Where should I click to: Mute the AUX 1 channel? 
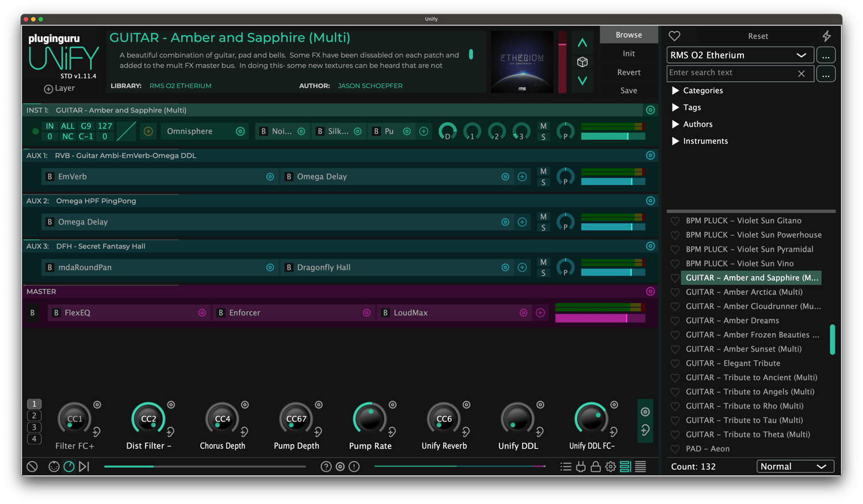coord(543,171)
